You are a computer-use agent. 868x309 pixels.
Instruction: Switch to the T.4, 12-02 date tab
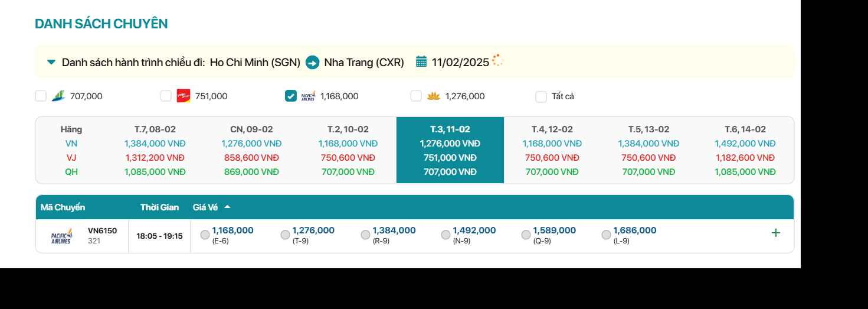pos(552,129)
